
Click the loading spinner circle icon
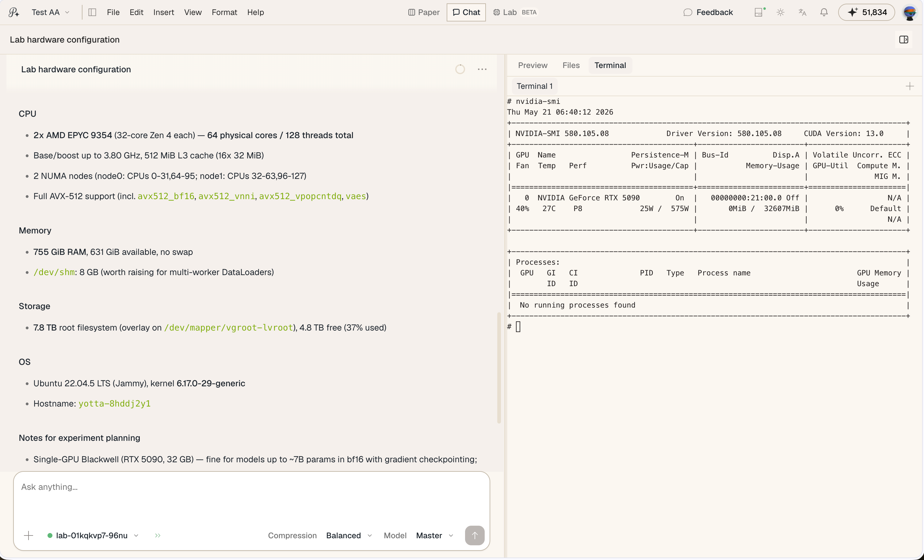(x=460, y=69)
